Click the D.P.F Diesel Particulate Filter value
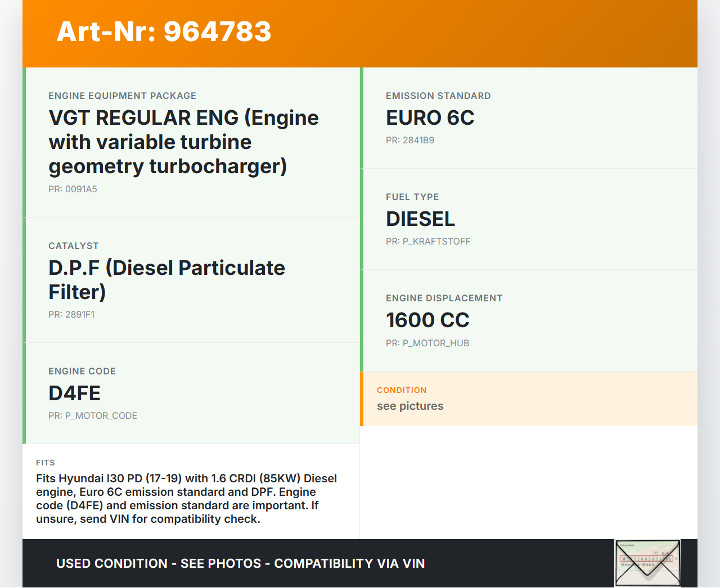Viewport: 720px width, 588px height. coord(166,280)
